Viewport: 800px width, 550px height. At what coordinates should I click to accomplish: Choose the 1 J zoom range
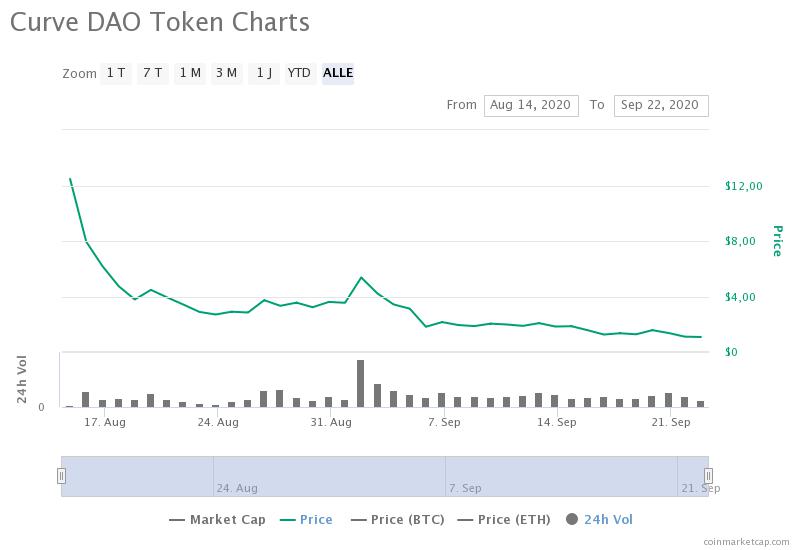coord(263,73)
